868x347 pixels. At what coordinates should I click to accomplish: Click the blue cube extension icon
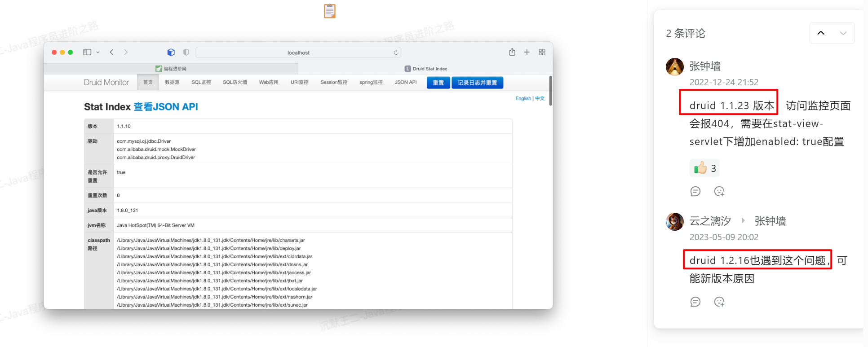(x=171, y=52)
